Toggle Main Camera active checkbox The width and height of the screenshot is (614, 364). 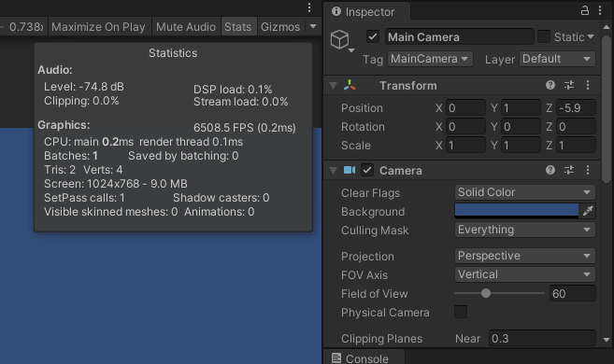coord(373,36)
